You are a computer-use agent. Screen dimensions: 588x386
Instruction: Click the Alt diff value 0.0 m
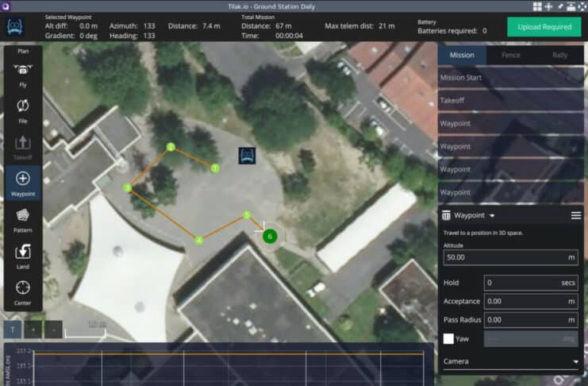coord(89,26)
